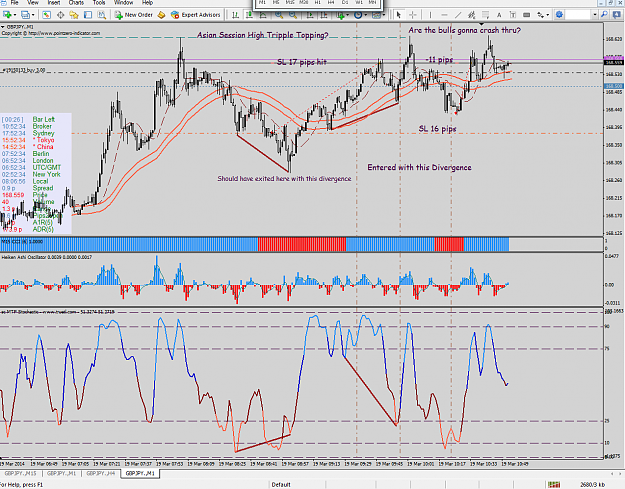Switch to the GBPJPY,M15 chart tab
The width and height of the screenshot is (625, 489).
tap(20, 473)
